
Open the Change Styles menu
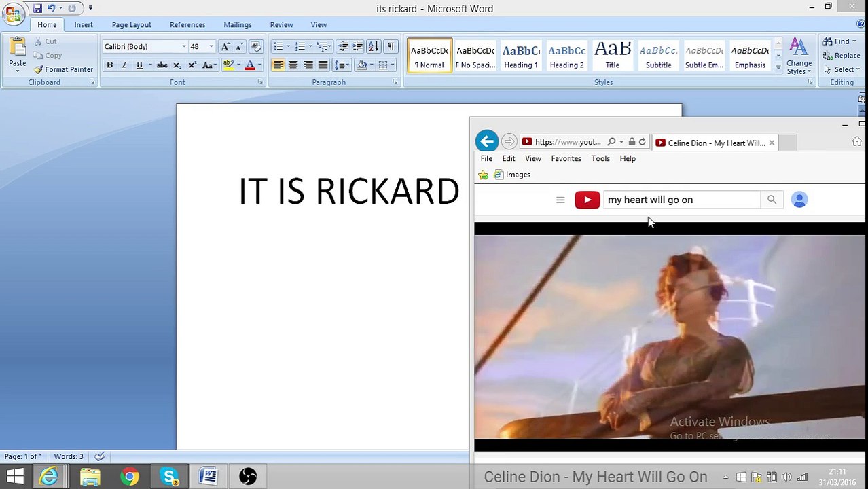coord(799,57)
